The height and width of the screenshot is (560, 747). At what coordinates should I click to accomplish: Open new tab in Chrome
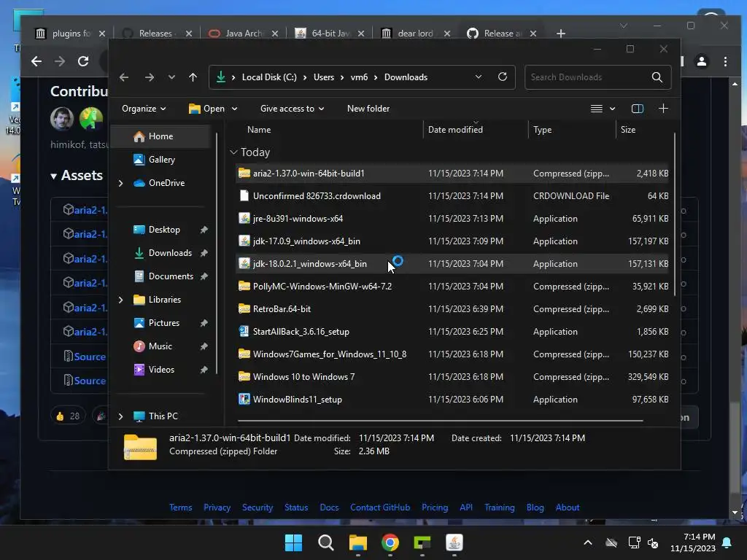coord(561,34)
